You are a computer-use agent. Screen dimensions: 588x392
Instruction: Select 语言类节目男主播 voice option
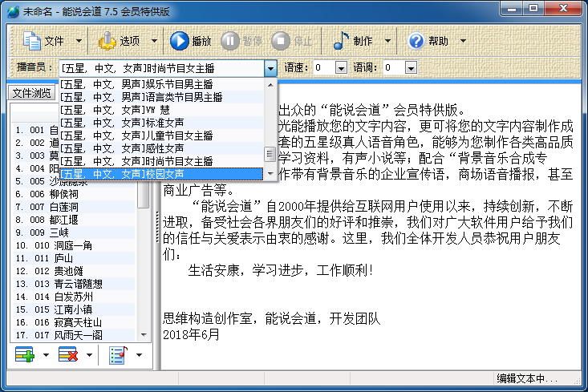point(161,97)
